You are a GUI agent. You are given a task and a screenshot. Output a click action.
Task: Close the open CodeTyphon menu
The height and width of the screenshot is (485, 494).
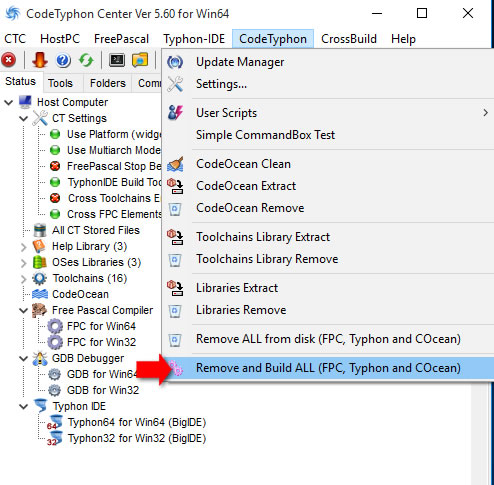click(x=273, y=39)
